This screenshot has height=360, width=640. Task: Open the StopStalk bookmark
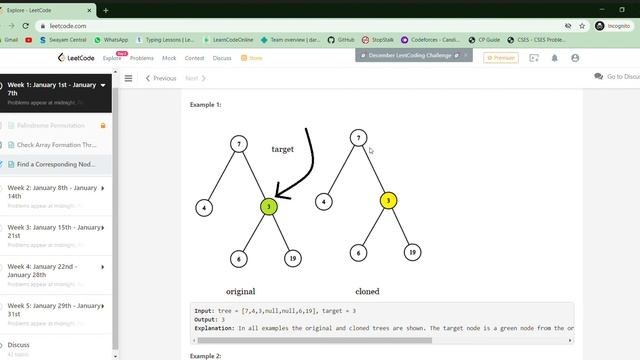pos(378,40)
